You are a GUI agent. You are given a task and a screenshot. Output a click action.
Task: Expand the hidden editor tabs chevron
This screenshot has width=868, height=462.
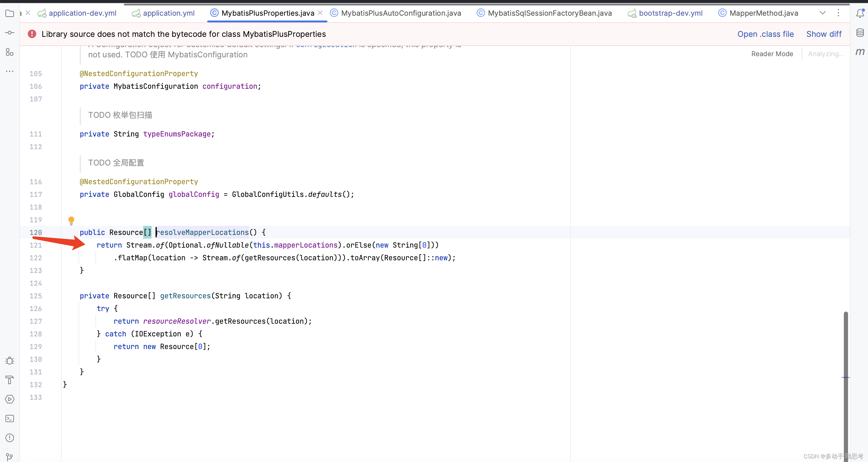click(822, 13)
